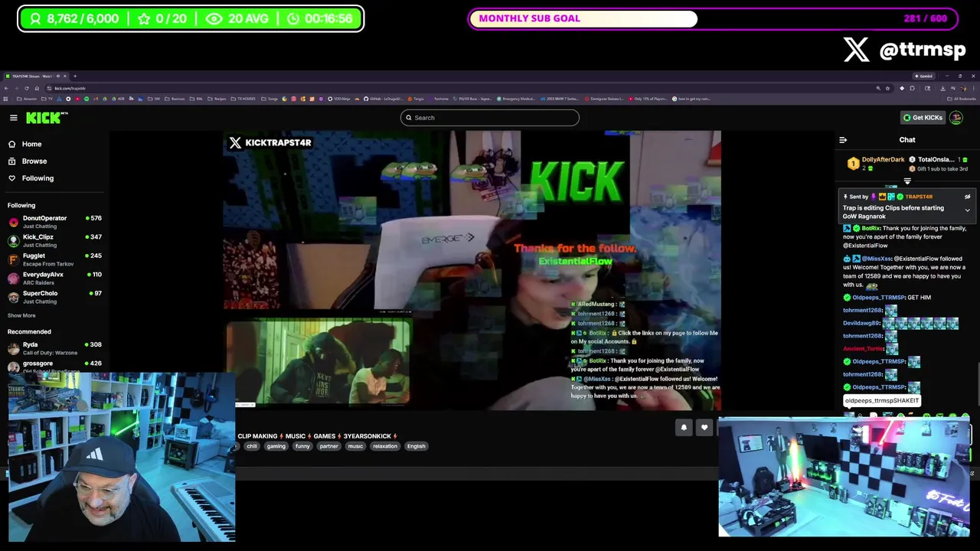This screenshot has height=551, width=980.
Task: Open Browse in the Kick sidebar
Action: click(x=34, y=161)
